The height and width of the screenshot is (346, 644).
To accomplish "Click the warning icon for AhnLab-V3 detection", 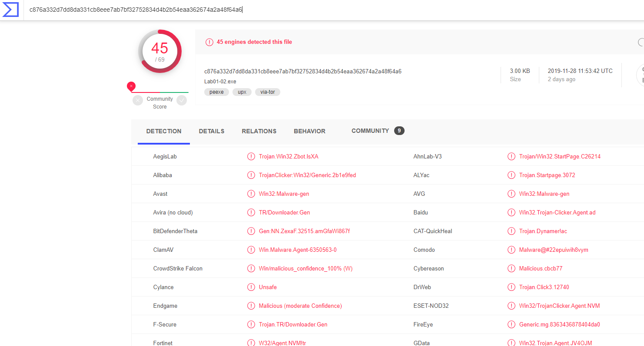I will (x=511, y=156).
